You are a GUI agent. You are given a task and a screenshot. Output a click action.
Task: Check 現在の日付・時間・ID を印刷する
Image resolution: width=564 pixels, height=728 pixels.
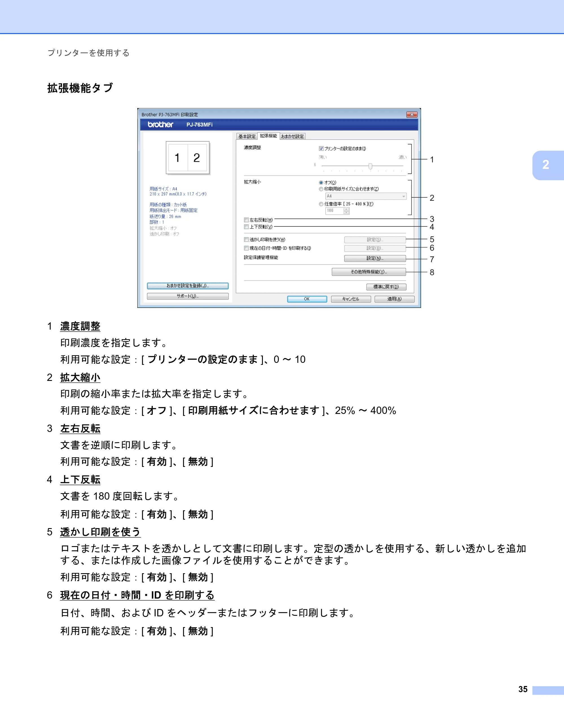[246, 248]
